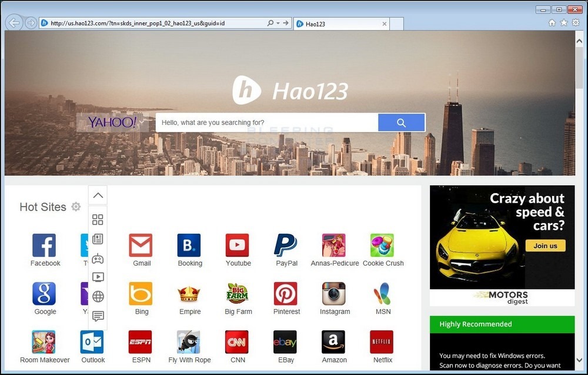Select the Hao123 browser tab
This screenshot has height=375, width=588.
[341, 24]
